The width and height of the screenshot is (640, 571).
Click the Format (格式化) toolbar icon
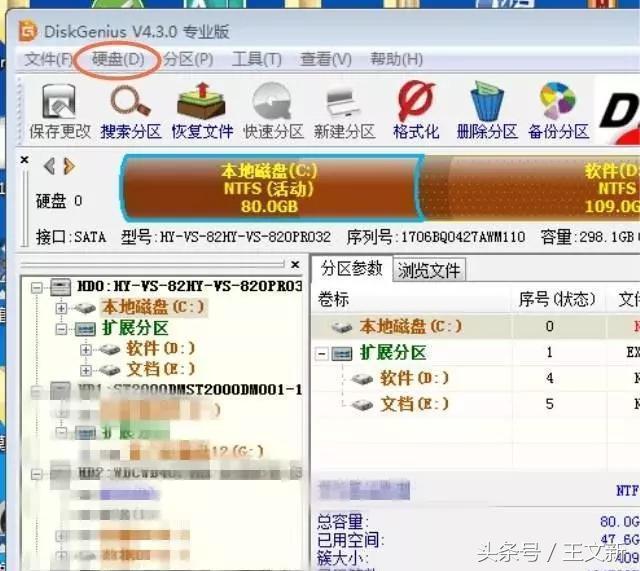pos(416,110)
